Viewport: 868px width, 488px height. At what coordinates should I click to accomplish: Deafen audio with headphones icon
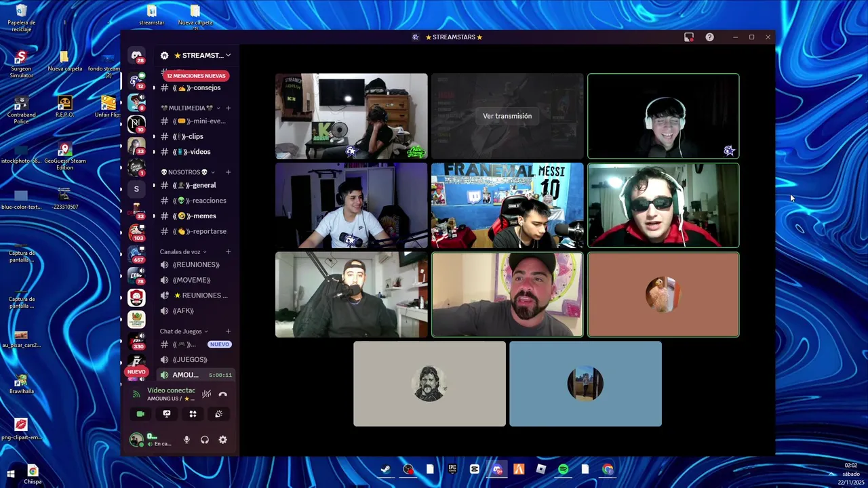pyautogui.click(x=205, y=440)
